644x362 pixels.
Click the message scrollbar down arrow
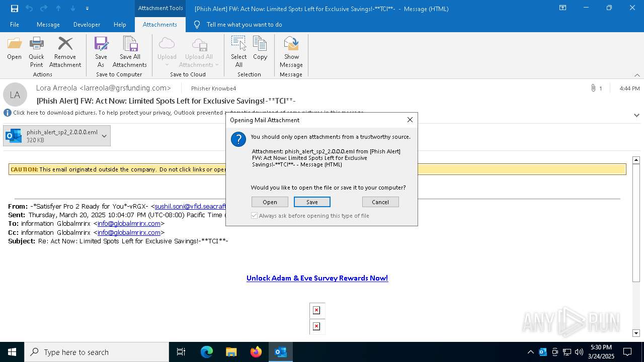[x=636, y=333]
